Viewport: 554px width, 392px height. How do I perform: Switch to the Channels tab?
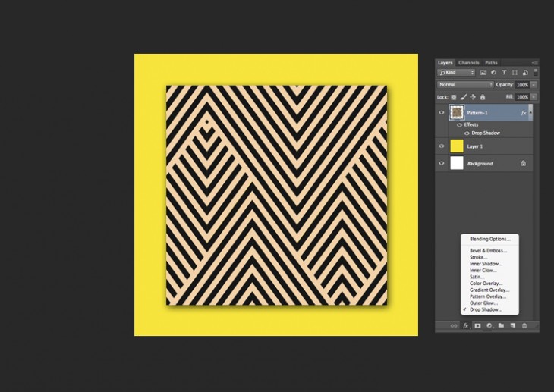pyautogui.click(x=469, y=63)
